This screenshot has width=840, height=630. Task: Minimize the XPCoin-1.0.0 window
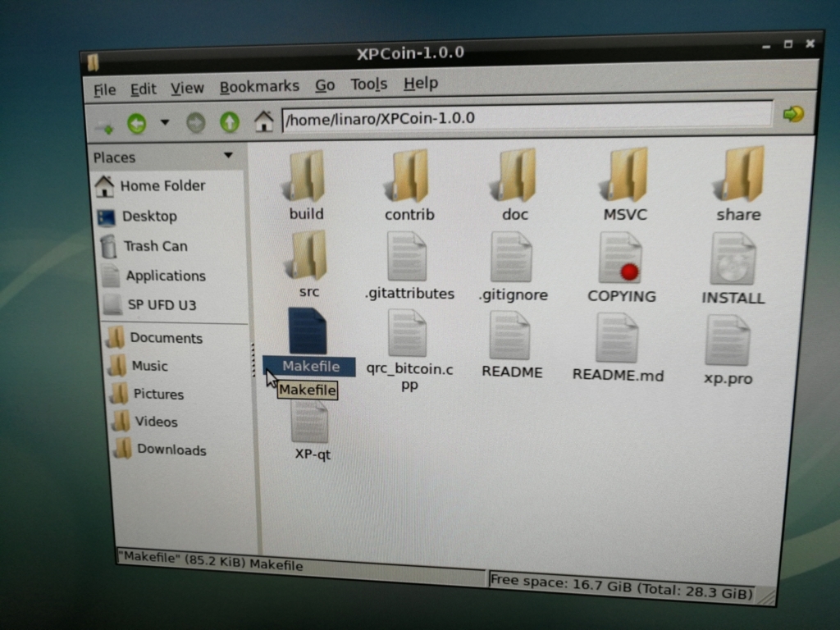[x=766, y=47]
